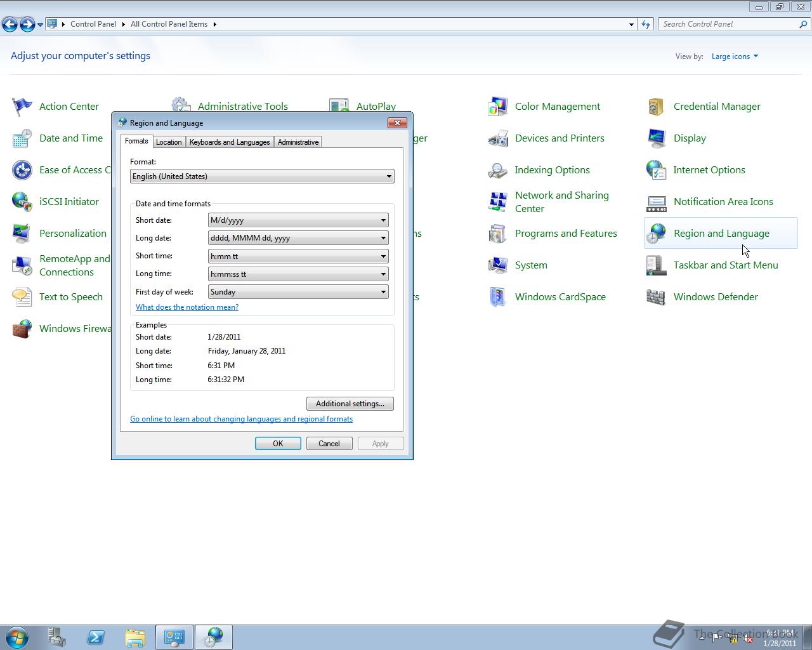The height and width of the screenshot is (650, 812).
Task: Switch to the Administrative tab
Action: 298,142
